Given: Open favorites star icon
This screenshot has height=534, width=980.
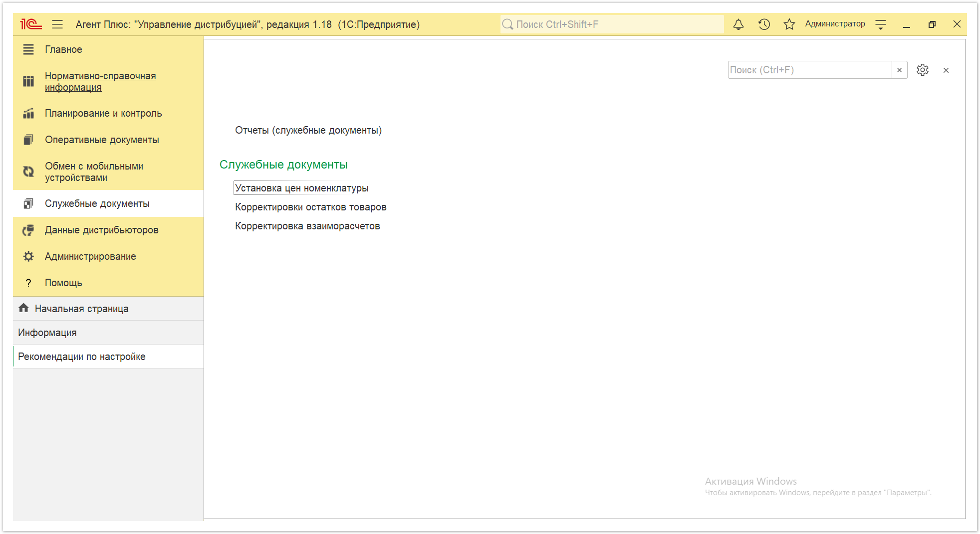Looking at the screenshot, I should pos(789,24).
